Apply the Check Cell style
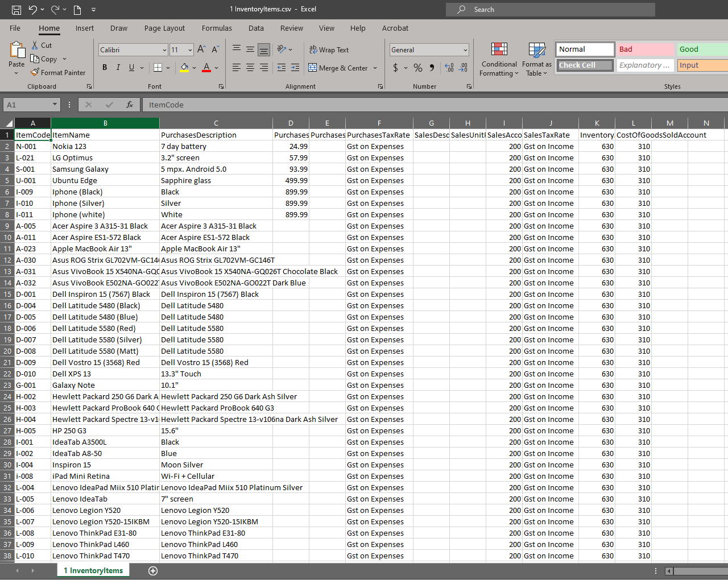The width and height of the screenshot is (728, 580). [x=585, y=65]
